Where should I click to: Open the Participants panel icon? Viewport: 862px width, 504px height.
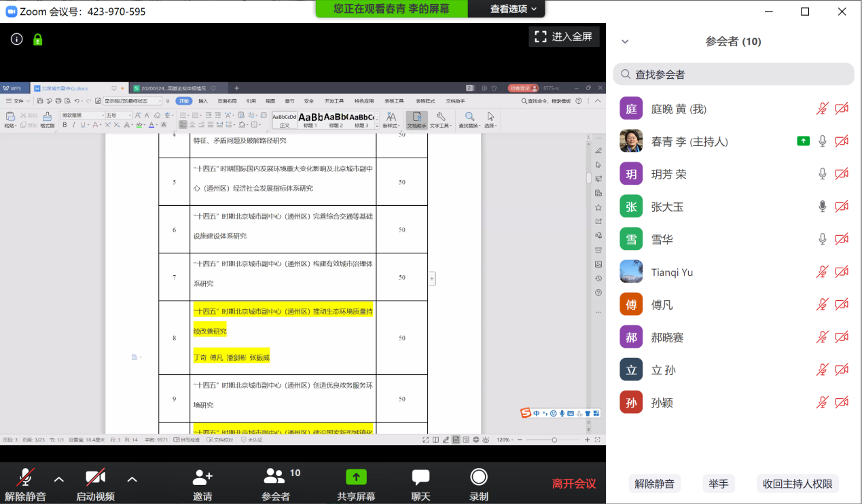[x=275, y=476]
